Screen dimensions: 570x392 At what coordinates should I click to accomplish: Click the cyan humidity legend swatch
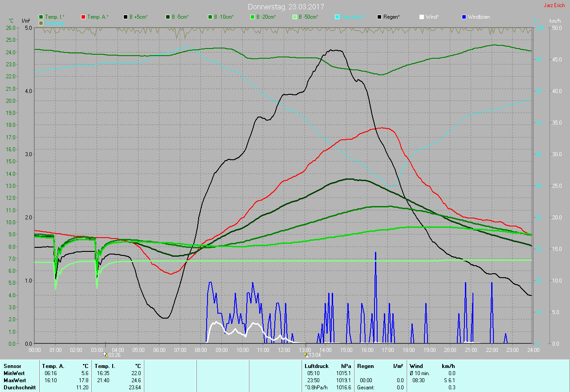click(x=337, y=17)
